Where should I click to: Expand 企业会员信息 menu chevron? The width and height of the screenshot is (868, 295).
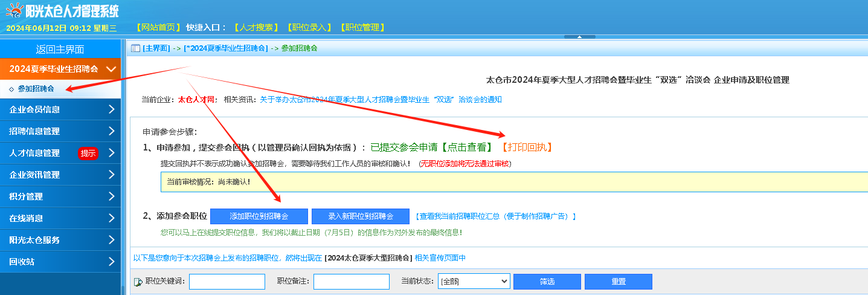111,109
